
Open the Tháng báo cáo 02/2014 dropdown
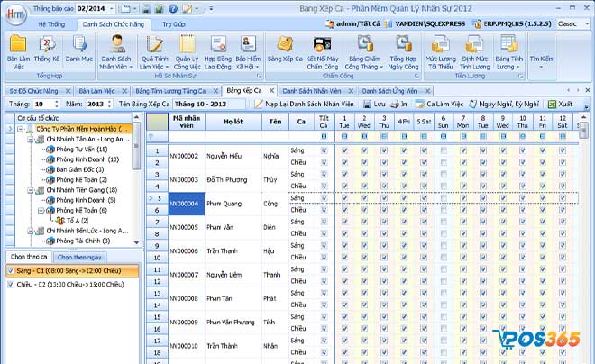[x=112, y=8]
